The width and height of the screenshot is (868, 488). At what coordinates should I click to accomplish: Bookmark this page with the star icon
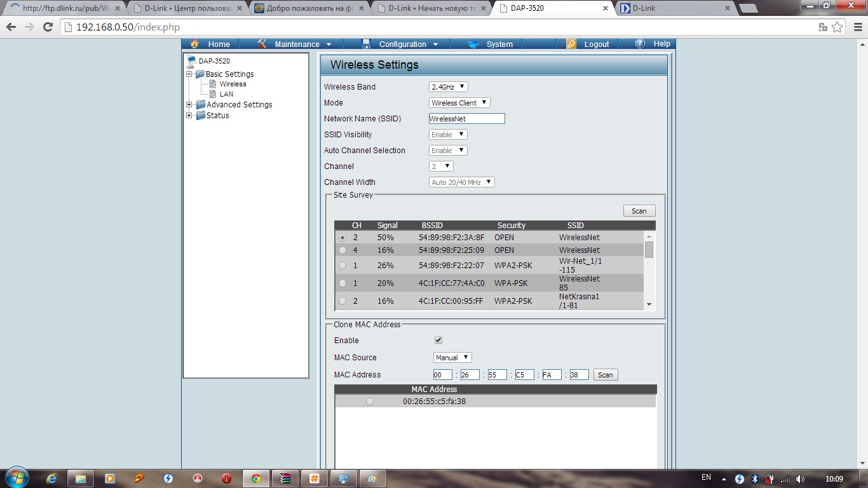[x=837, y=27]
